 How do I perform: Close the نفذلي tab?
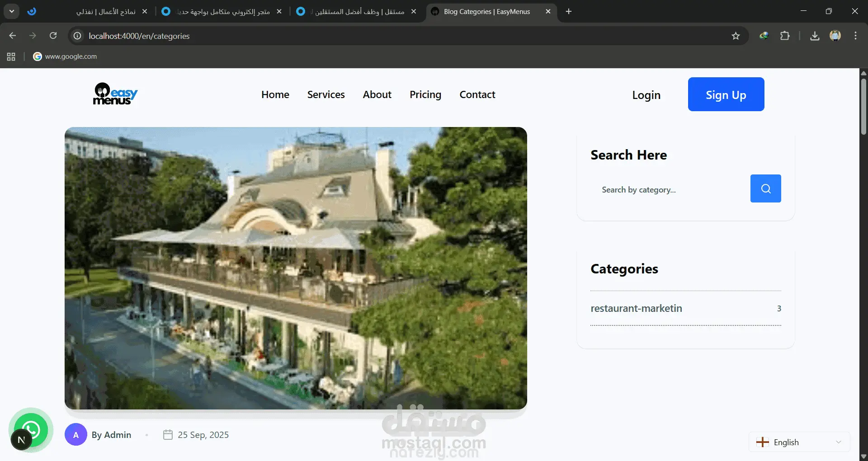coord(145,11)
